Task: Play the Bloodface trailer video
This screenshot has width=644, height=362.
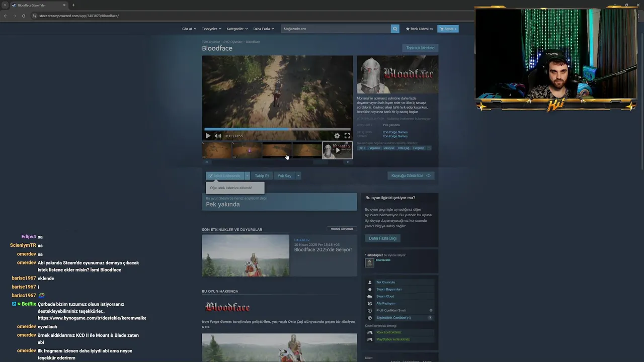Action: 208,136
